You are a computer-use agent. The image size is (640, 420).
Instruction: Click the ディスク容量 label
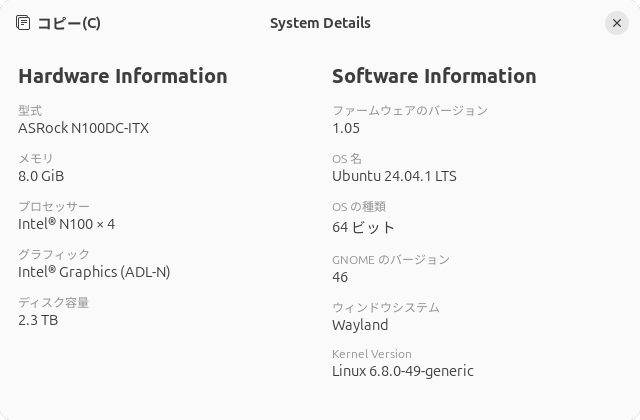pyautogui.click(x=53, y=302)
